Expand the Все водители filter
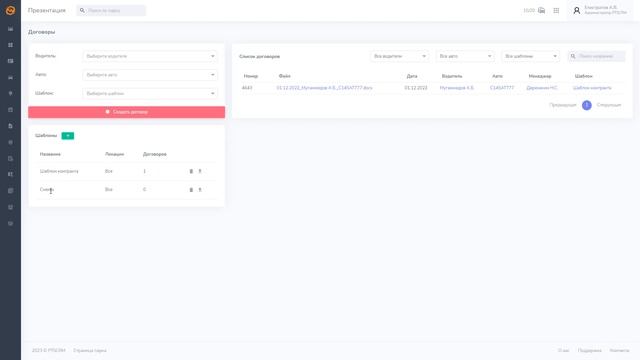The width and height of the screenshot is (640, 360). pyautogui.click(x=400, y=56)
